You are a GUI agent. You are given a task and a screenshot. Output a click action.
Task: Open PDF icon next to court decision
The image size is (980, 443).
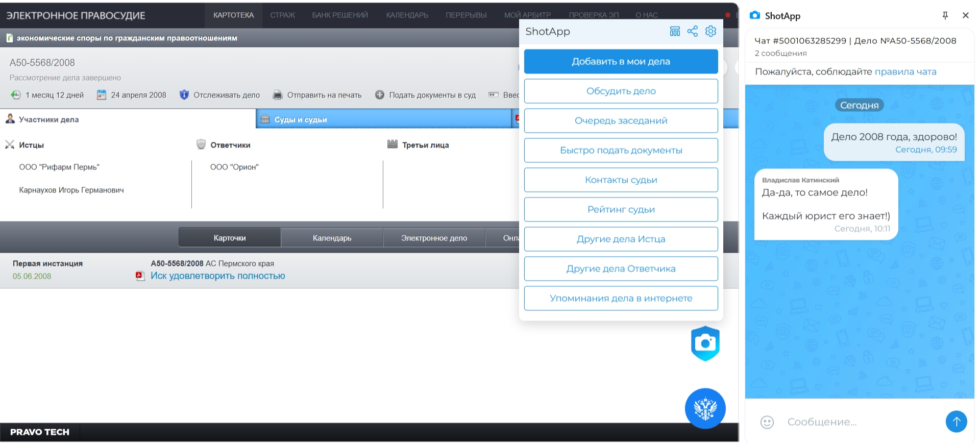click(x=140, y=276)
